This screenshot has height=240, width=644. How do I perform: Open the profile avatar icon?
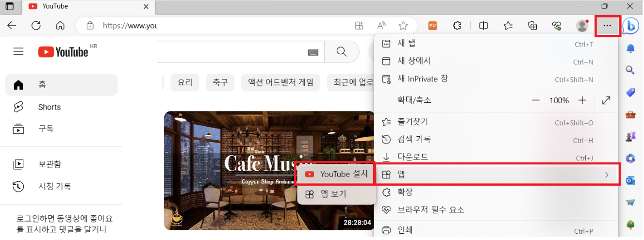pyautogui.click(x=582, y=26)
